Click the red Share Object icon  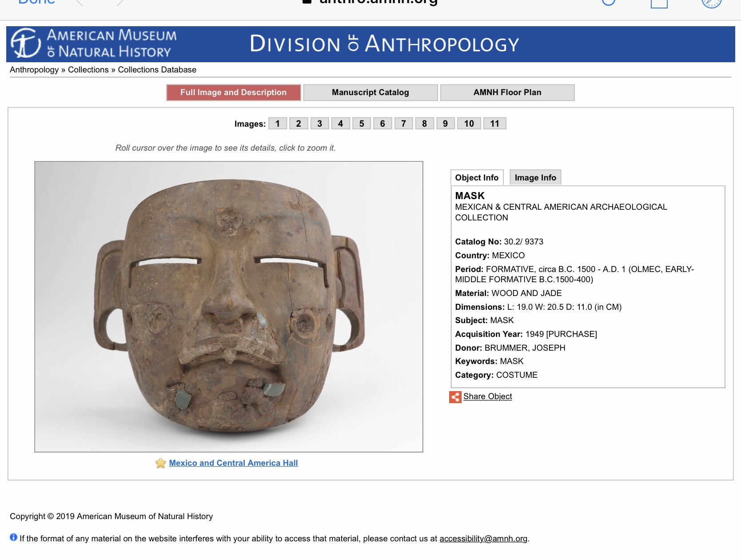(455, 397)
